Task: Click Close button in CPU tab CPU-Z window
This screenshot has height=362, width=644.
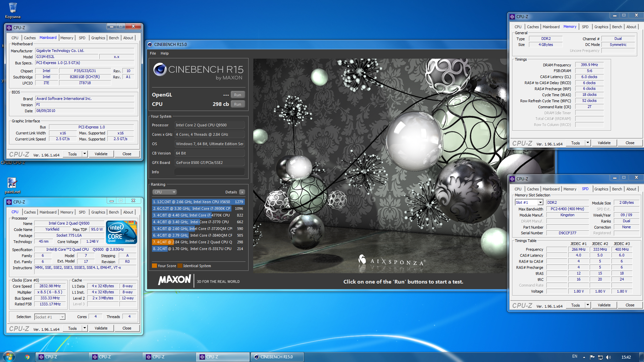Action: coord(127,328)
